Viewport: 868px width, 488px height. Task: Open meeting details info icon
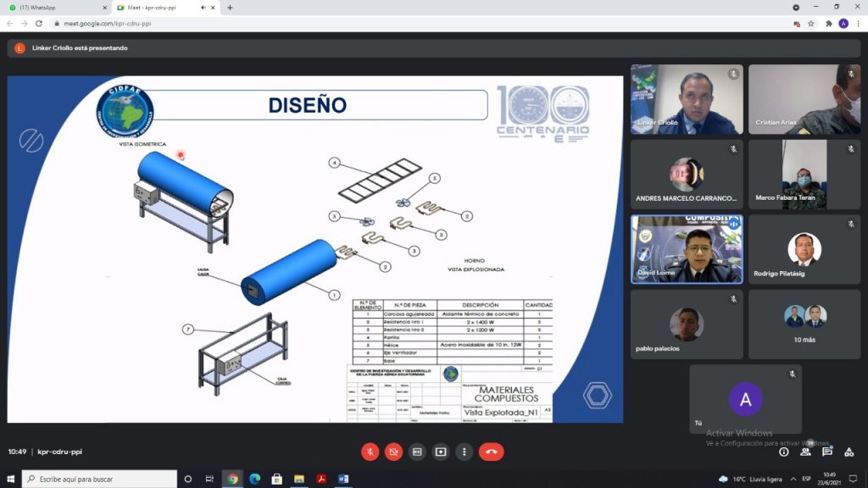(x=784, y=452)
